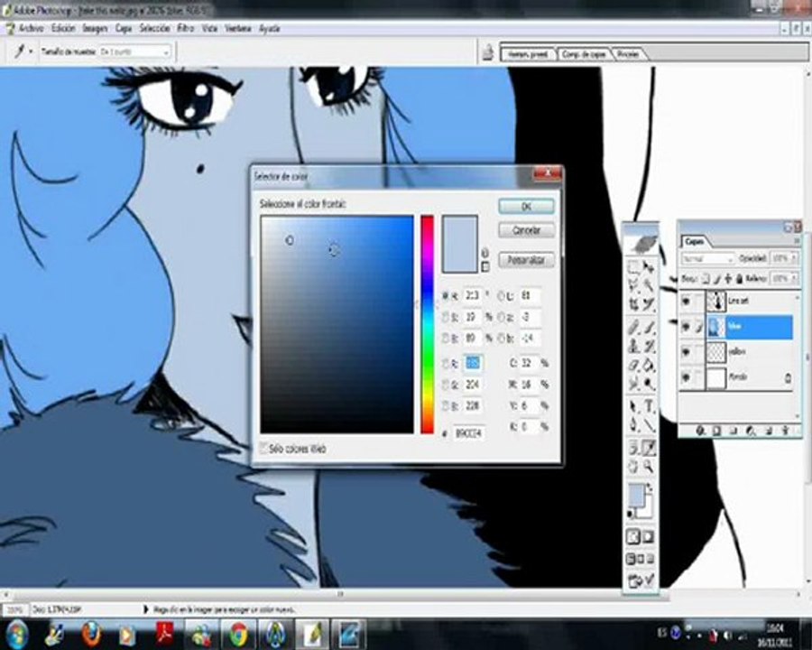The height and width of the screenshot is (650, 812).
Task: Hide the Fondo layer
Action: tap(687, 377)
